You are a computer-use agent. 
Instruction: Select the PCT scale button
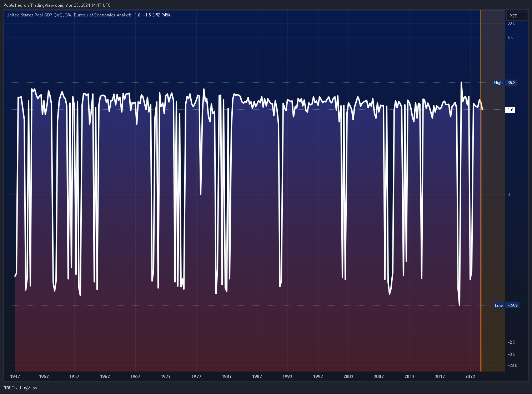(516, 16)
